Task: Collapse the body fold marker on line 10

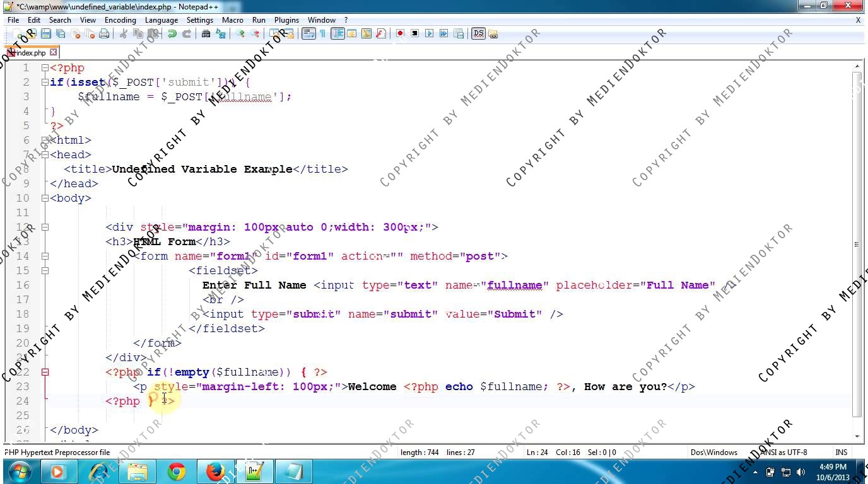Action: (45, 198)
